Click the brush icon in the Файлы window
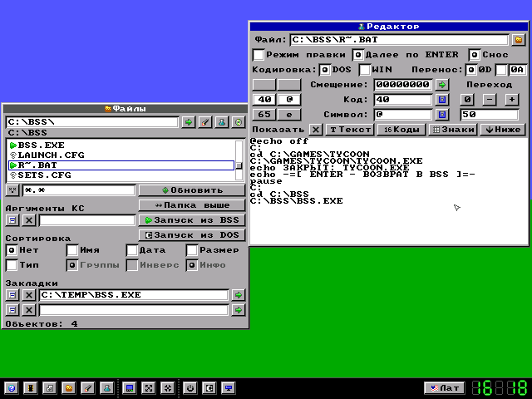This screenshot has height=399, width=532. click(x=205, y=122)
